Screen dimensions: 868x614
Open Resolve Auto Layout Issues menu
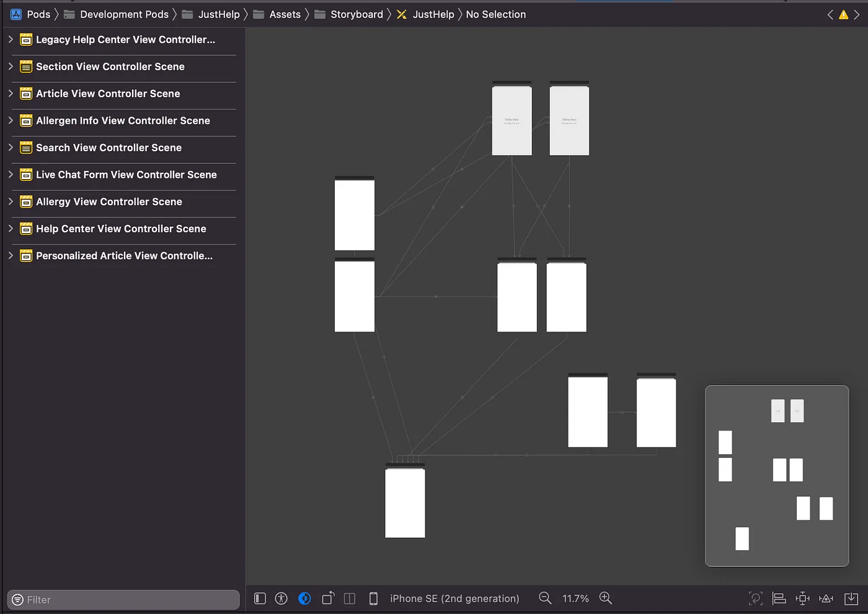click(826, 598)
